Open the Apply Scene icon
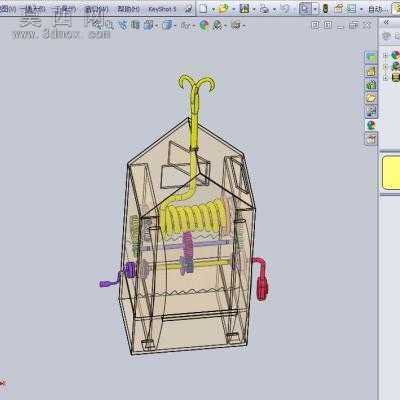Viewport: 400px width, 400px height. 218,25
